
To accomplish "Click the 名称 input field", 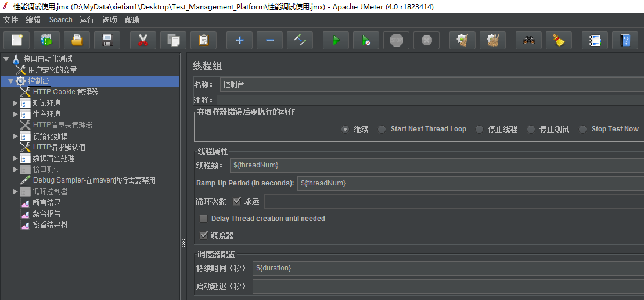I will coord(431,85).
